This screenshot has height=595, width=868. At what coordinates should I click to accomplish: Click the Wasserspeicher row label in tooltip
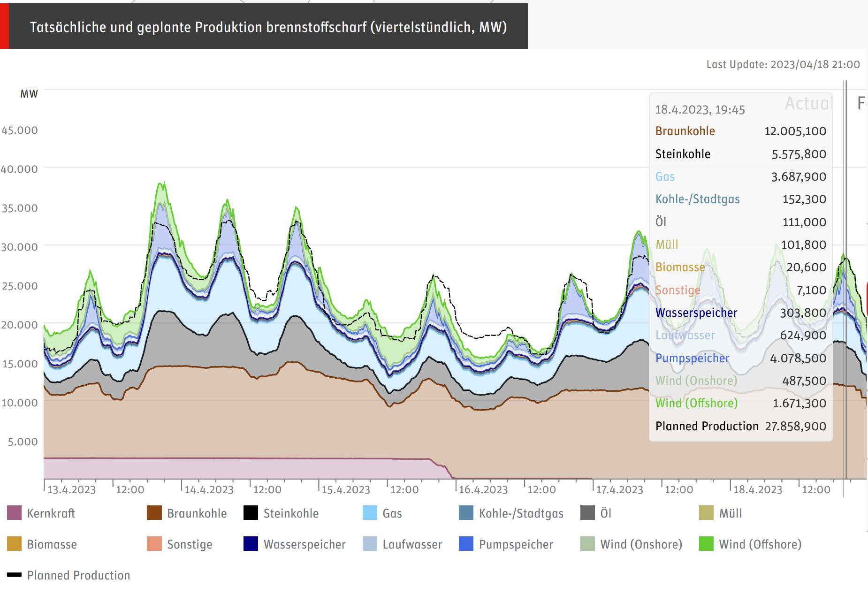tap(696, 313)
